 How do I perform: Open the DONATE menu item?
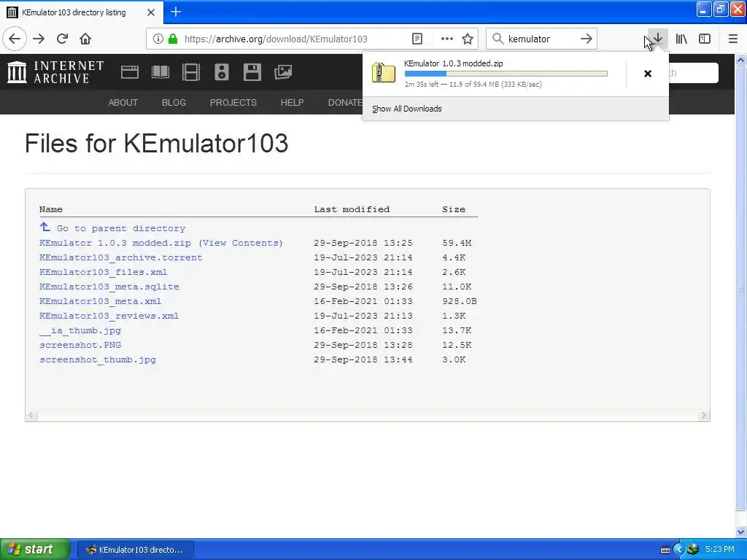point(345,102)
